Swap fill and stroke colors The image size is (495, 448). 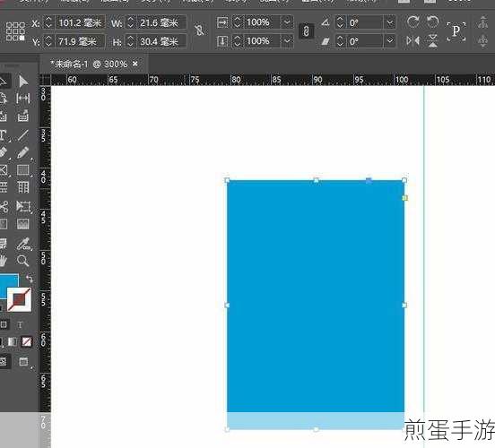click(30, 279)
